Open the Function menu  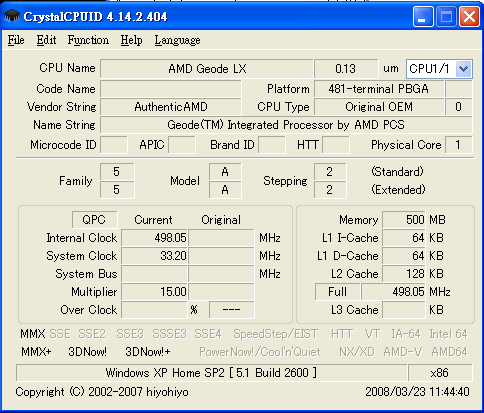coord(88,40)
